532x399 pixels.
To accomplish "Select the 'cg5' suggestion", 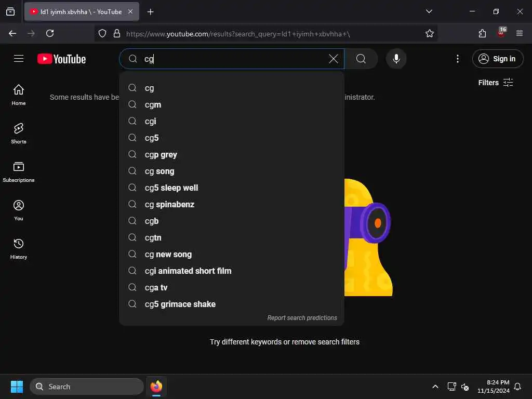I will 232,138.
